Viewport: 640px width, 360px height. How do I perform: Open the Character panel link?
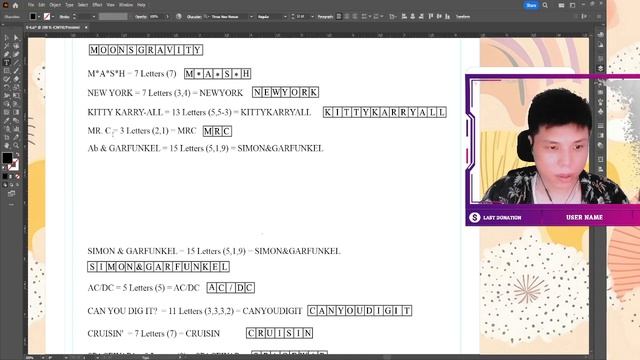194,17
